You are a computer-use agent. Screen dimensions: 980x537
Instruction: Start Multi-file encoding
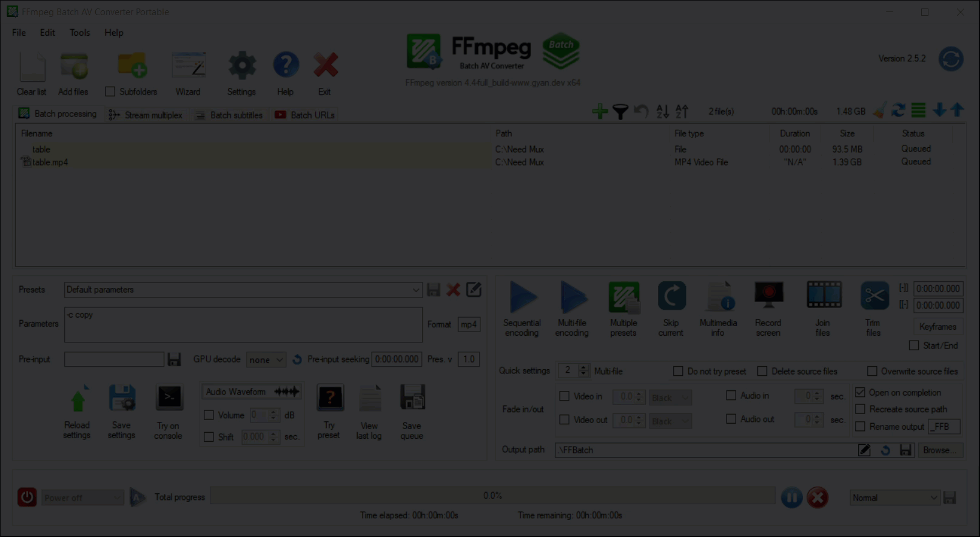click(x=572, y=298)
